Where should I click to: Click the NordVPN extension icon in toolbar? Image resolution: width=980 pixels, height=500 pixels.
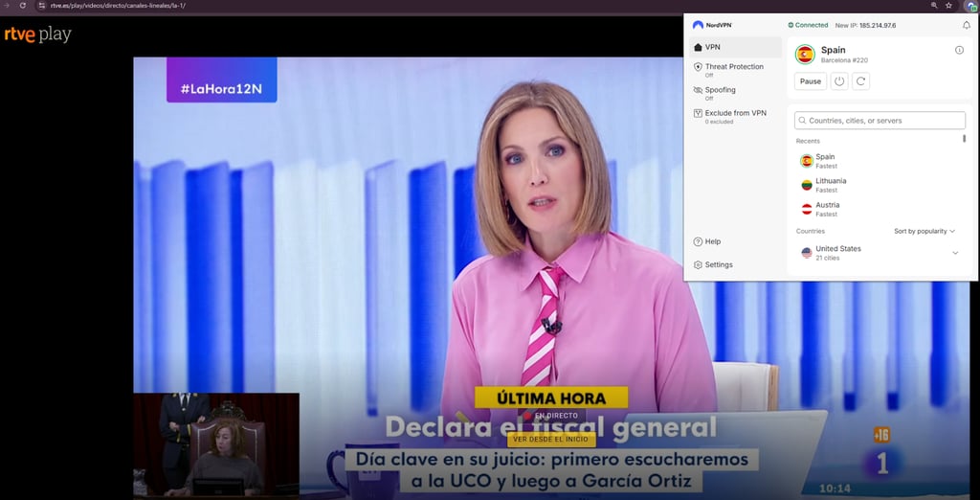pos(972,6)
